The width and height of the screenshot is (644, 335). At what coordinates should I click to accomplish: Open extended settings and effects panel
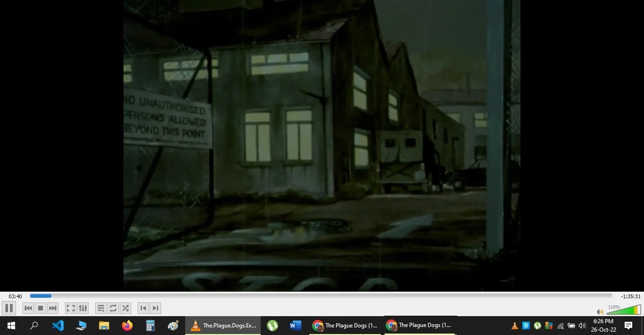tap(83, 308)
